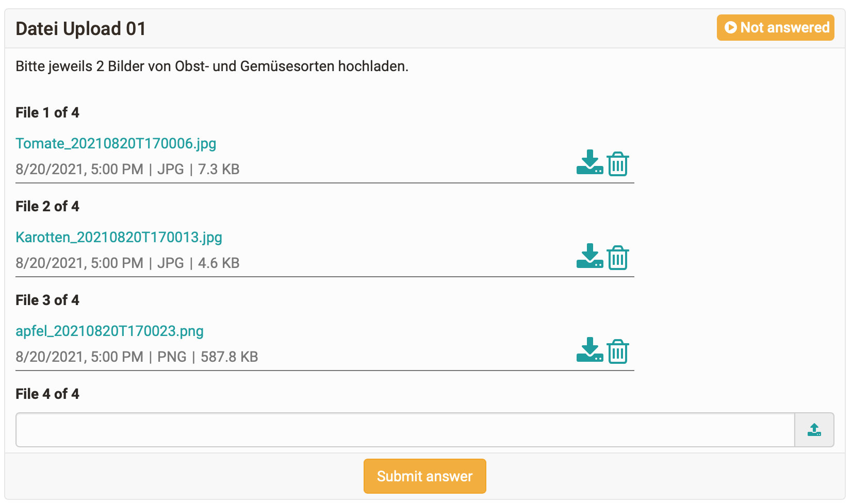Image resolution: width=852 pixels, height=504 pixels.
Task: Delete the apfel PNG upload
Action: pyautogui.click(x=617, y=351)
